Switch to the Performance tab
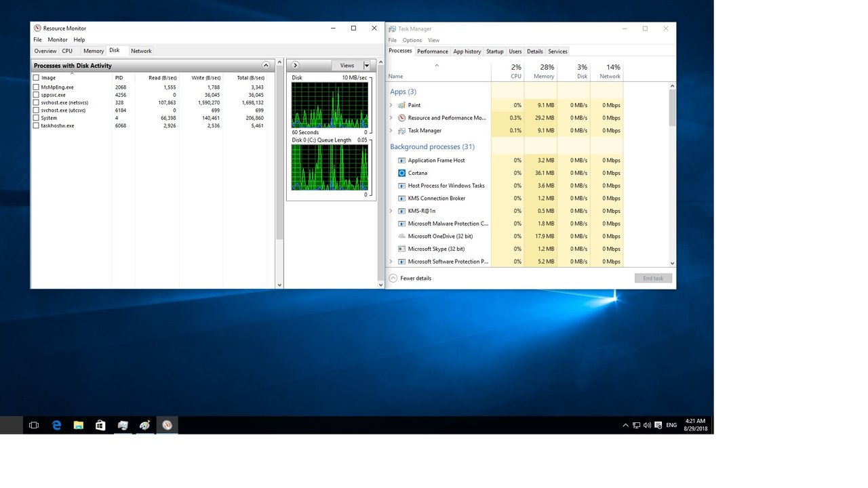Image resolution: width=868 pixels, height=488 pixels. 432,52
